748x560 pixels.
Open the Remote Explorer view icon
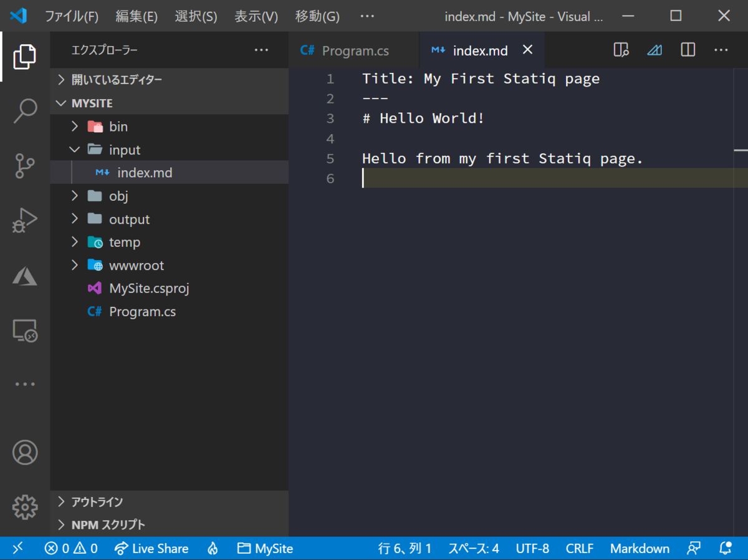point(25,330)
